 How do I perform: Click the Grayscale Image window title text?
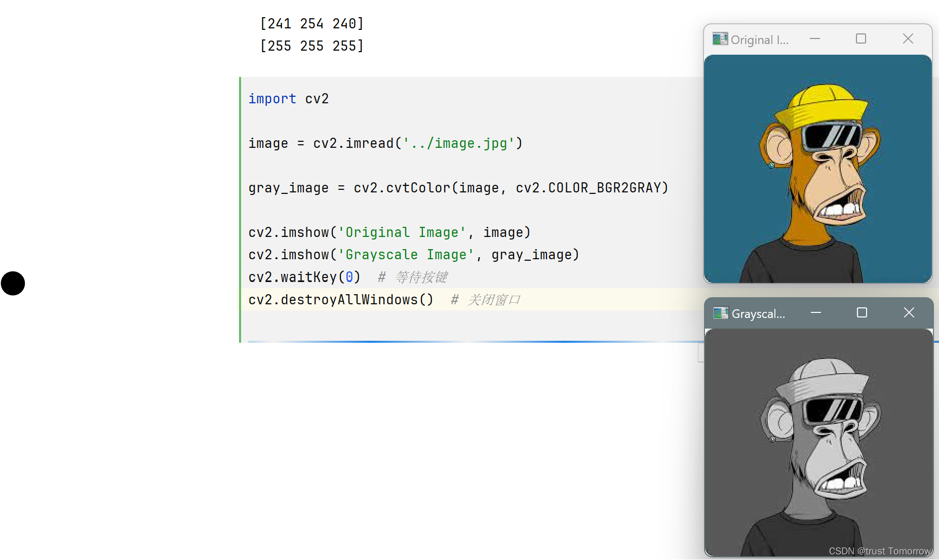click(759, 314)
